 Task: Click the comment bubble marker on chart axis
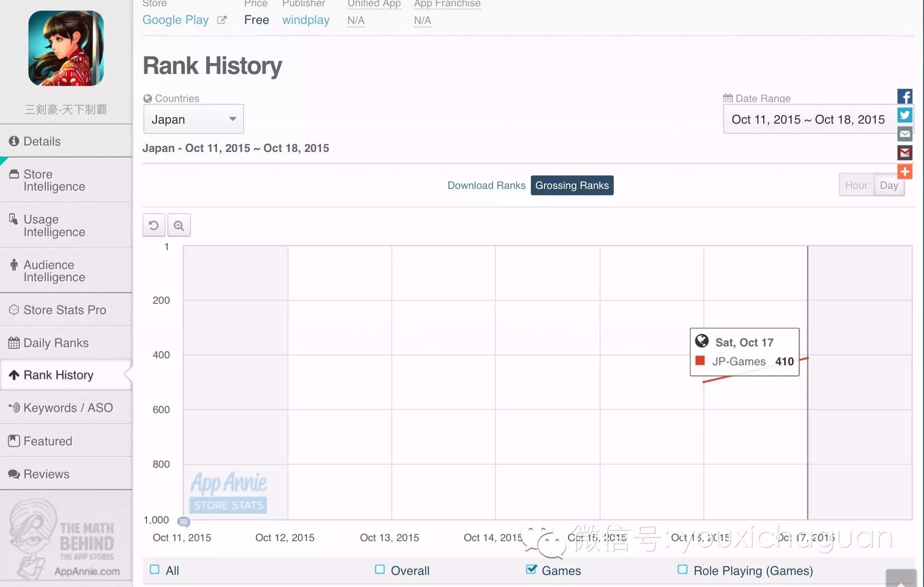click(184, 522)
